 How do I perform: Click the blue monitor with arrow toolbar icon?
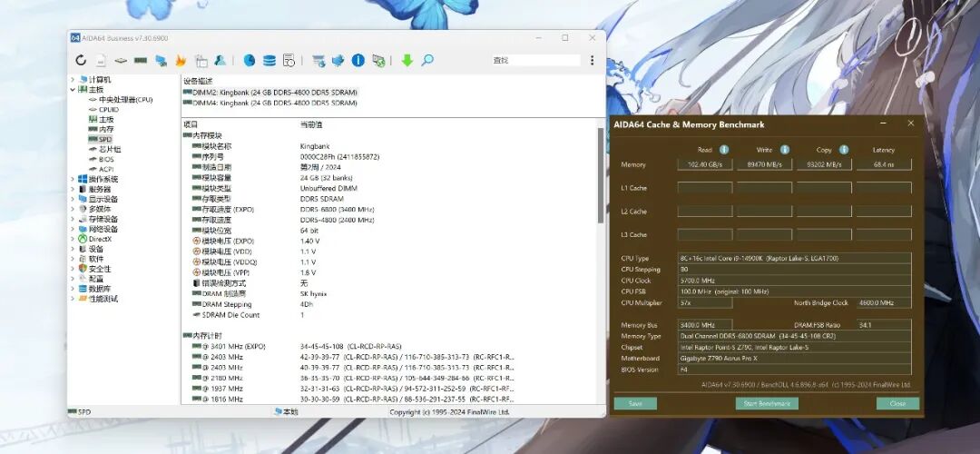click(338, 61)
